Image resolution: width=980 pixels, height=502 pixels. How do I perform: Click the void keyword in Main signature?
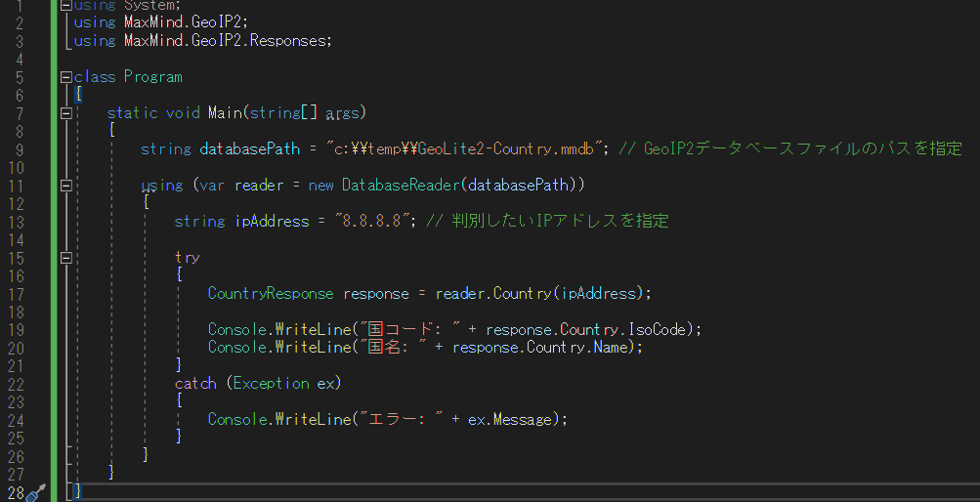(x=183, y=113)
